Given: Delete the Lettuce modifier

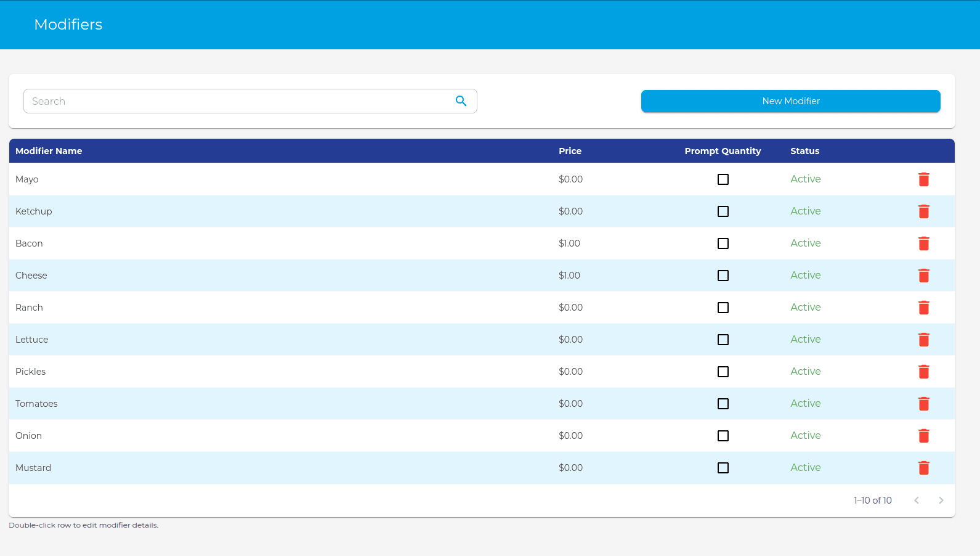Looking at the screenshot, I should (923, 340).
